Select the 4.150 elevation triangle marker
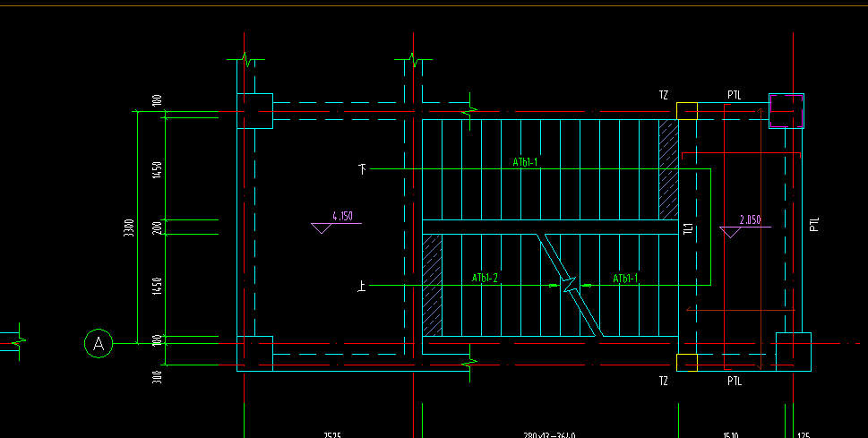 point(322,228)
